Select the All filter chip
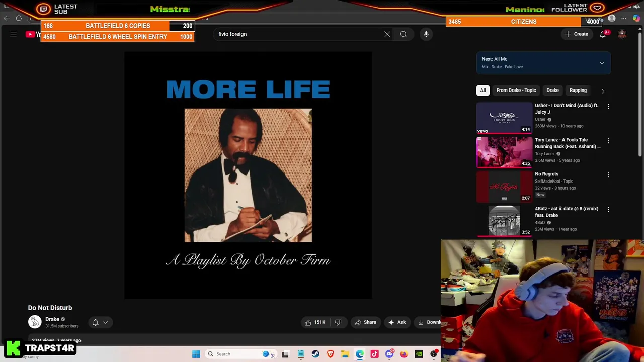The image size is (644, 362). [483, 90]
